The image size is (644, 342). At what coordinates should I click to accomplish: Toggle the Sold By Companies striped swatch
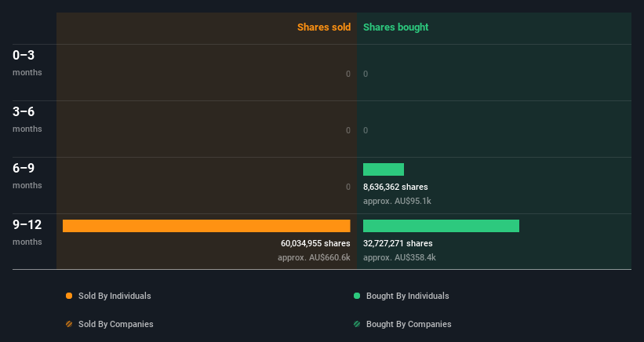[69, 324]
